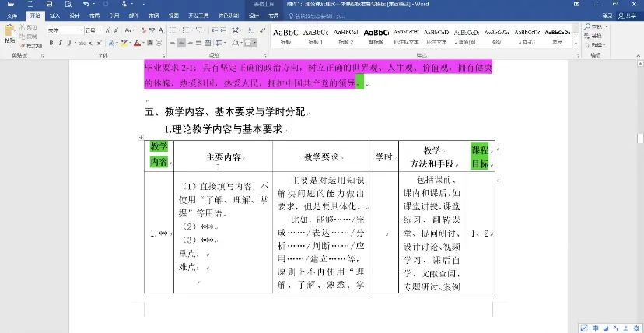Image resolution: width=644 pixels, height=333 pixels.
Task: Click the table move handle above 教学内容
Action: (141, 137)
